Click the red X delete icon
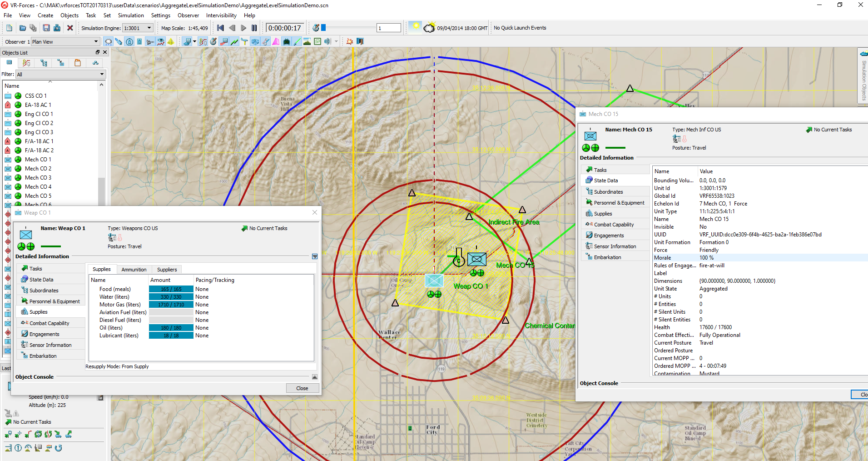 [x=70, y=28]
